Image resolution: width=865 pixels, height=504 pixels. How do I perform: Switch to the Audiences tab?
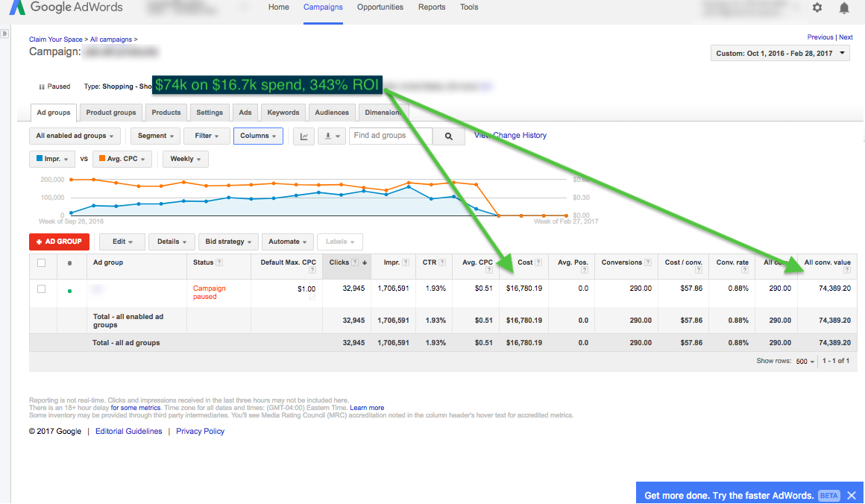tap(332, 113)
